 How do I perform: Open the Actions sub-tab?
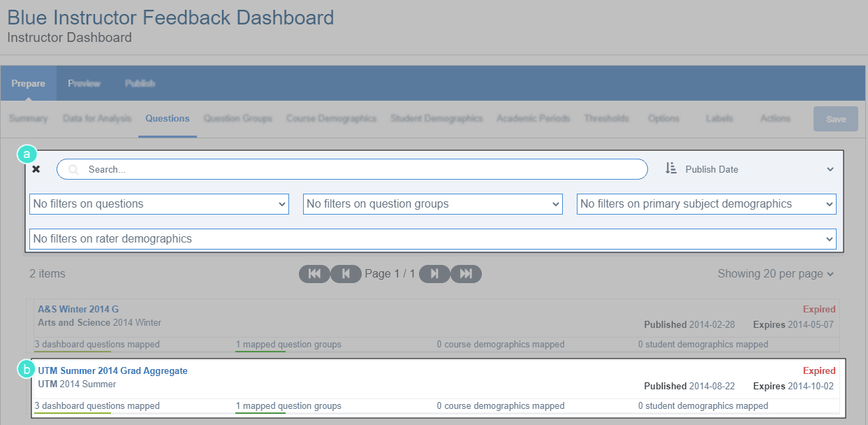(x=775, y=119)
